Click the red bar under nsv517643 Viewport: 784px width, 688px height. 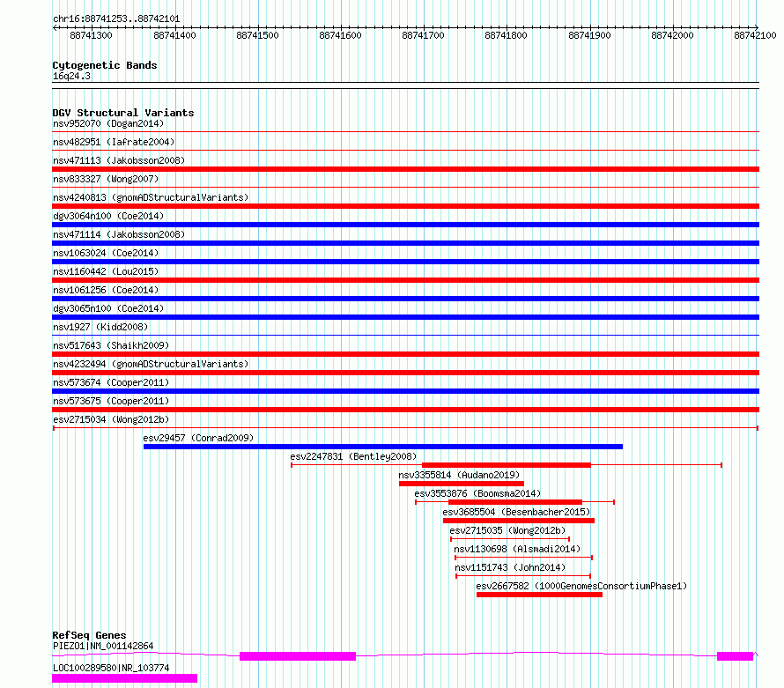click(x=405, y=354)
